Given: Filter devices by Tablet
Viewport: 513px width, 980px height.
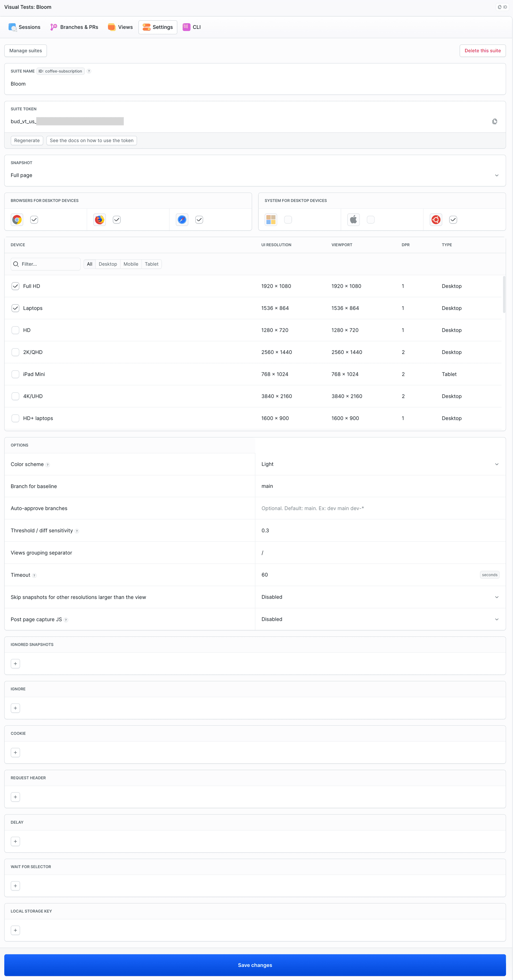Looking at the screenshot, I should point(151,264).
